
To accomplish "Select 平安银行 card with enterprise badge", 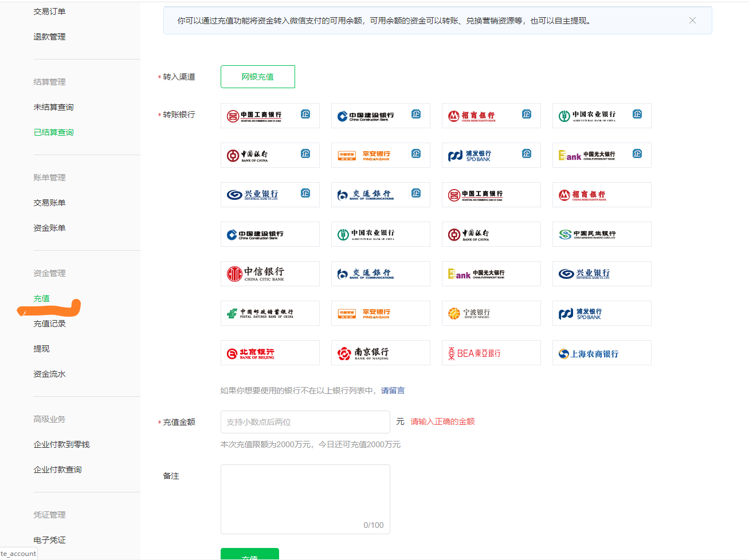I will [x=381, y=155].
